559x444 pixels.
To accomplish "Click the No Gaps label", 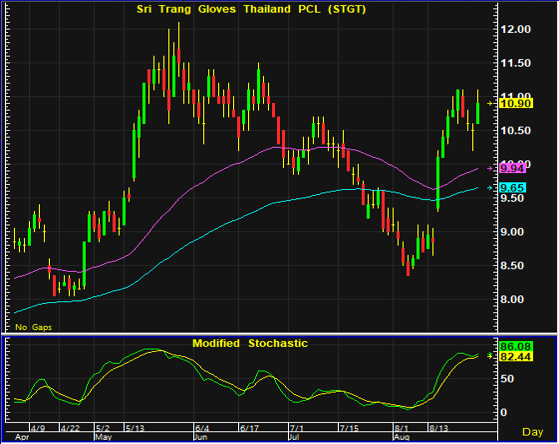I will (34, 327).
